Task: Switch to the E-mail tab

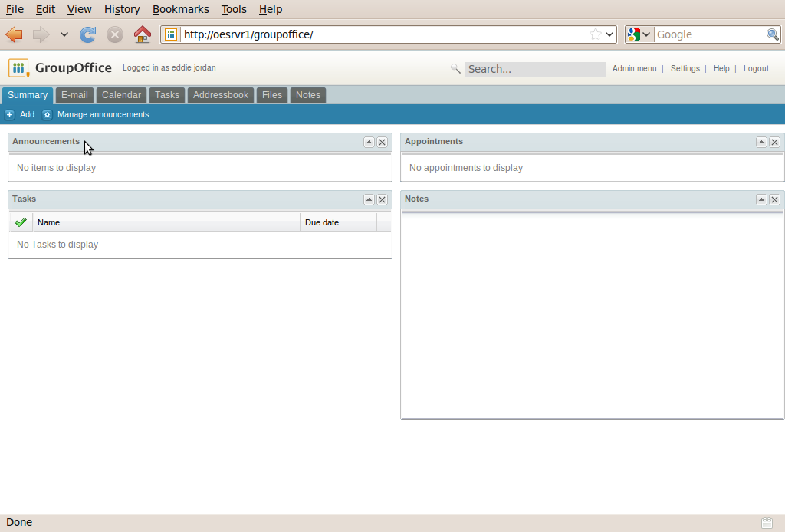Action: click(x=74, y=95)
